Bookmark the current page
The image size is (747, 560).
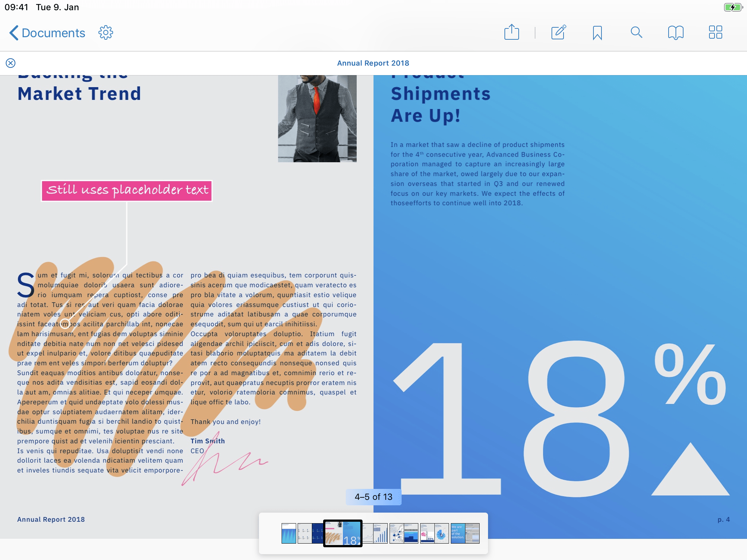point(597,33)
